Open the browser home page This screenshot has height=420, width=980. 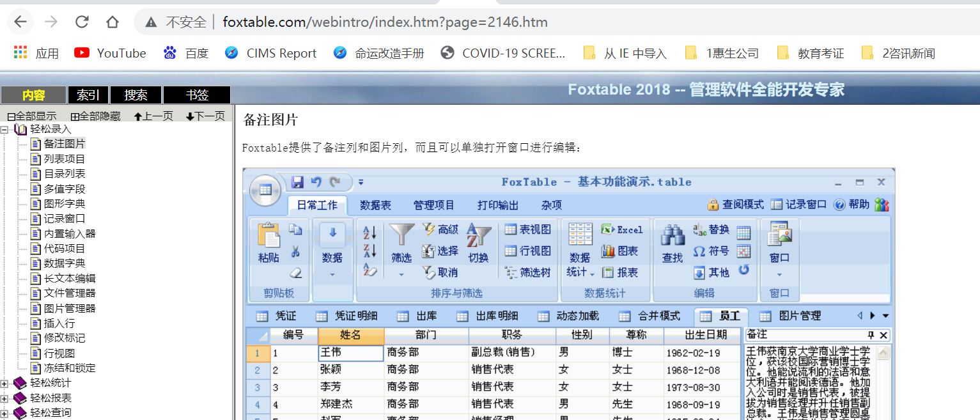113,22
